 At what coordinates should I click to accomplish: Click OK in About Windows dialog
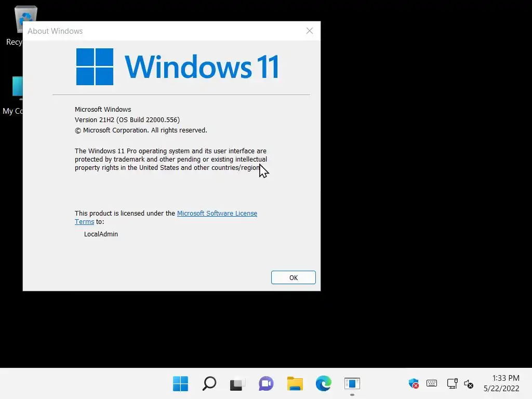pyautogui.click(x=293, y=277)
